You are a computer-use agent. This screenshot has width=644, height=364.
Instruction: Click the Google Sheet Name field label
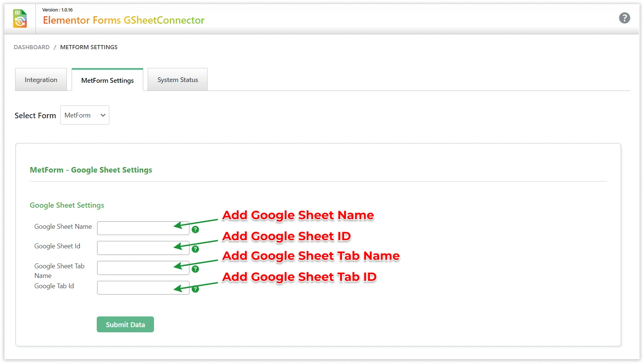pos(63,227)
